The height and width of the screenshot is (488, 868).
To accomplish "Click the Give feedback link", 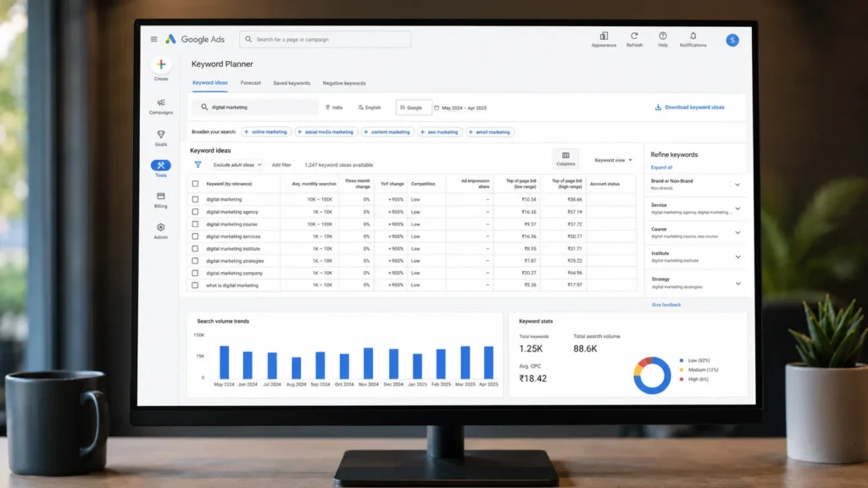I will [666, 305].
